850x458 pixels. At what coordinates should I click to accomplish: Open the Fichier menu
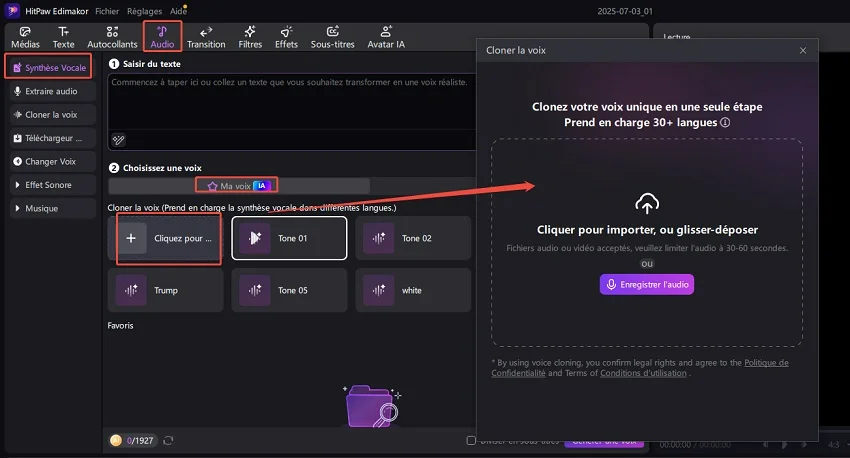pos(107,10)
